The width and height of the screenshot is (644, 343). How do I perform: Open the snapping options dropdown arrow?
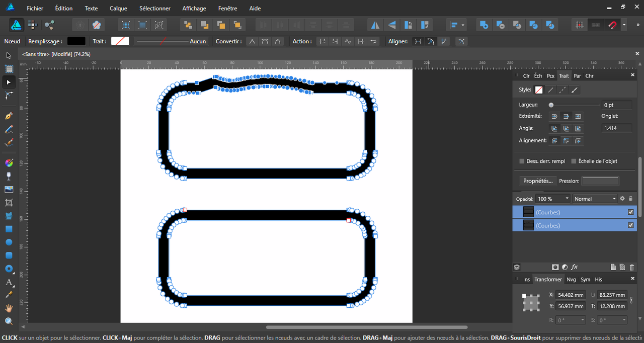[x=624, y=25]
